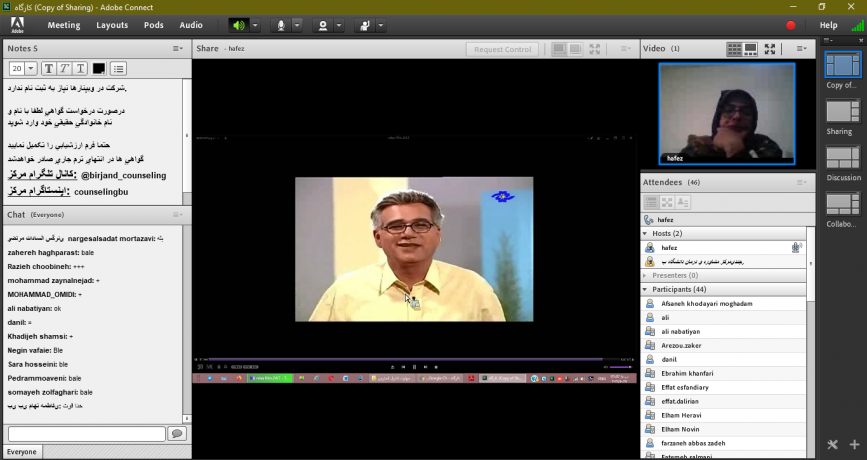Image resolution: width=867 pixels, height=460 pixels.
Task: Open the Layouts menu
Action: (x=112, y=25)
